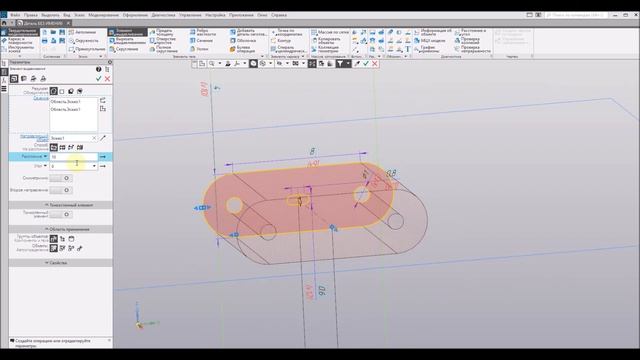Flip the angle direction arrow beside the angle field
Viewport: 640px width, 360px height.
click(103, 166)
